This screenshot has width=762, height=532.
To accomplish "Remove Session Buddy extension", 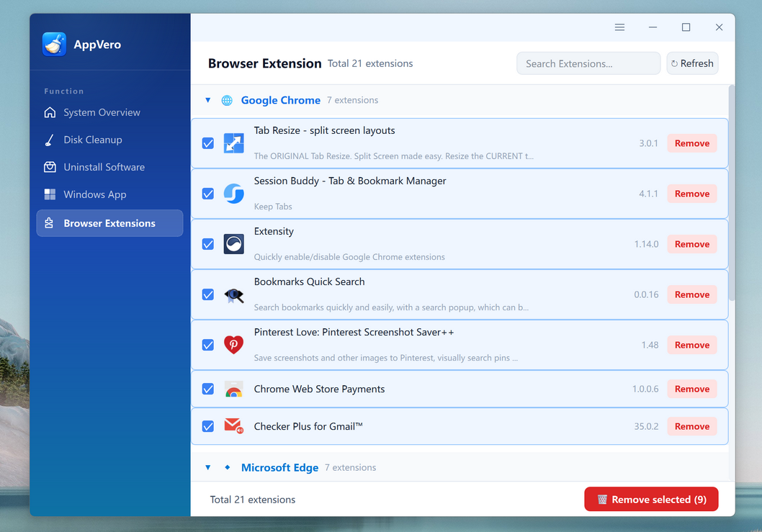I will 692,194.
